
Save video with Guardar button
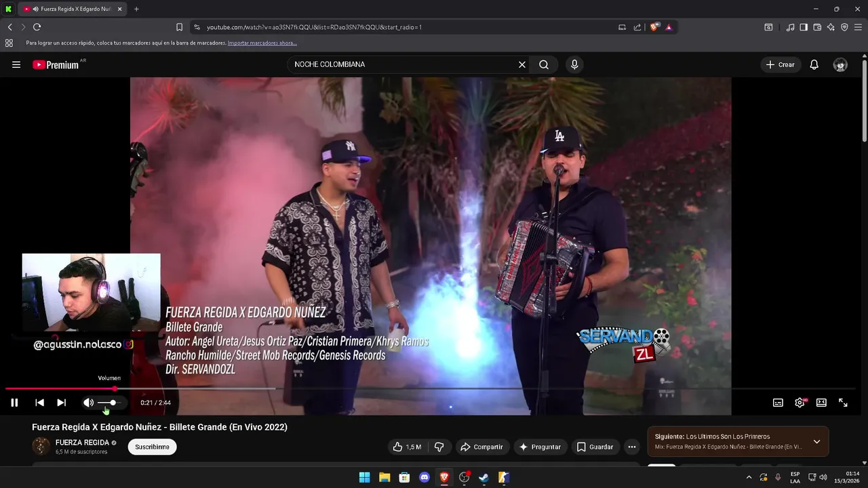595,447
